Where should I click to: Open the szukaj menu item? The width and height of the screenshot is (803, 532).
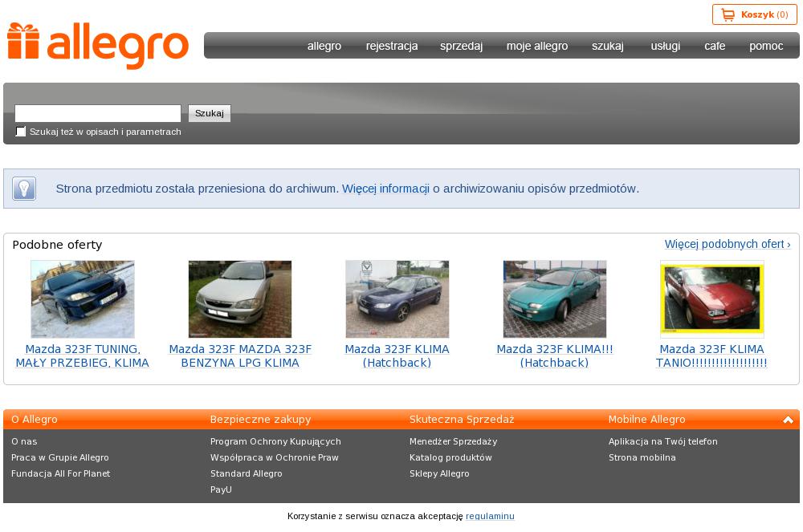click(607, 46)
